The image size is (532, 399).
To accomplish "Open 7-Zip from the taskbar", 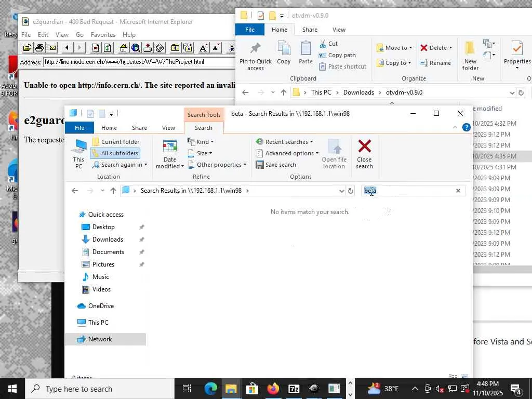I will tap(294, 389).
